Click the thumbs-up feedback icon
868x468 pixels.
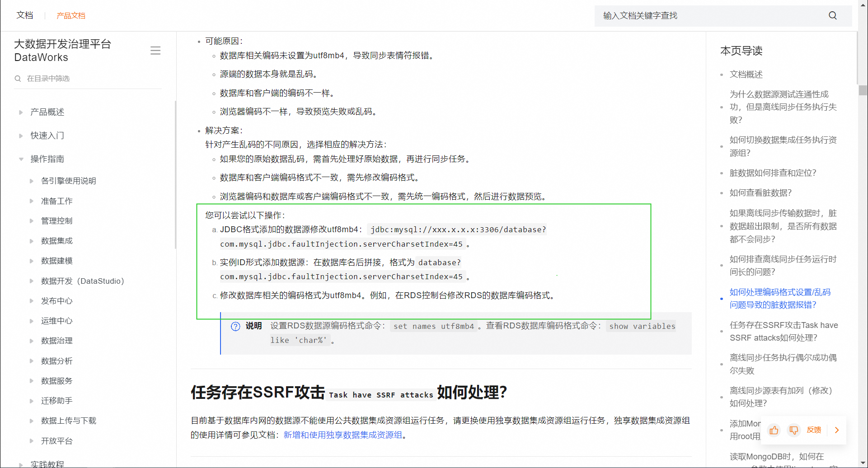(x=774, y=430)
